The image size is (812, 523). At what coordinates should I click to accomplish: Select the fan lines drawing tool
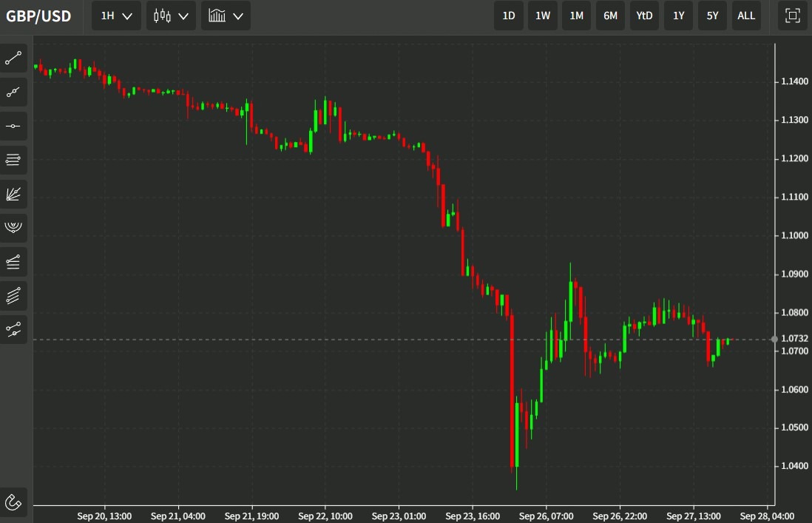tap(13, 194)
